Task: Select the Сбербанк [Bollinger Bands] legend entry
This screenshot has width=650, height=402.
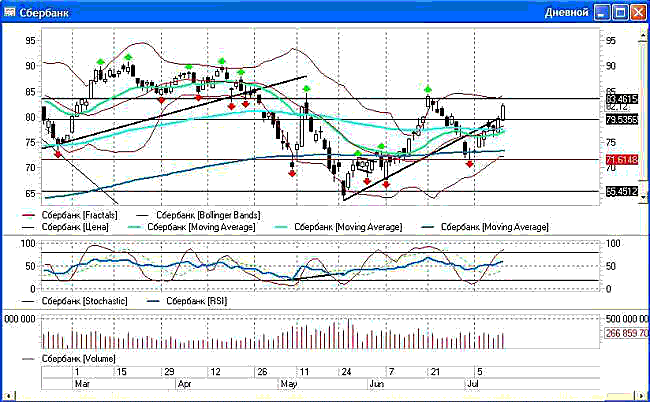Action: [x=198, y=215]
